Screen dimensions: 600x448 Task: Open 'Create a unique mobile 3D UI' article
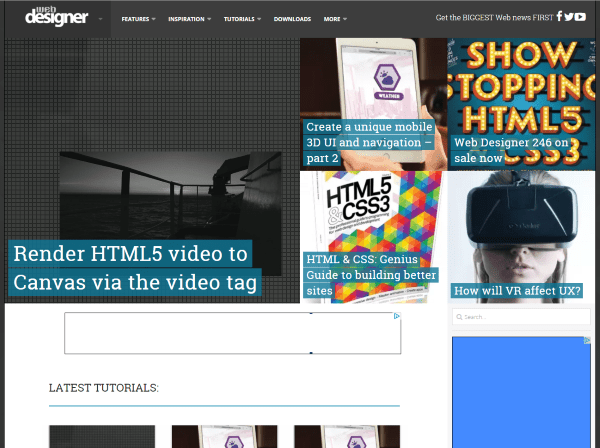[x=369, y=142]
